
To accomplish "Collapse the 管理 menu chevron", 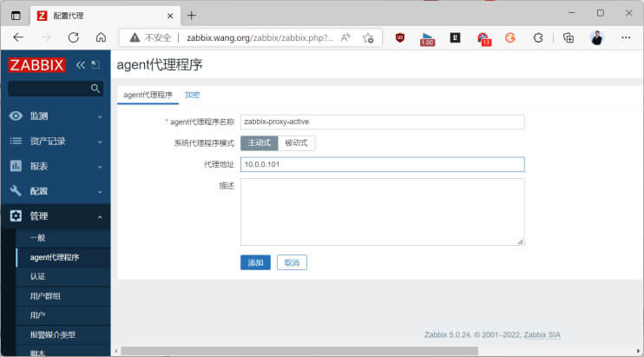I will pos(100,217).
